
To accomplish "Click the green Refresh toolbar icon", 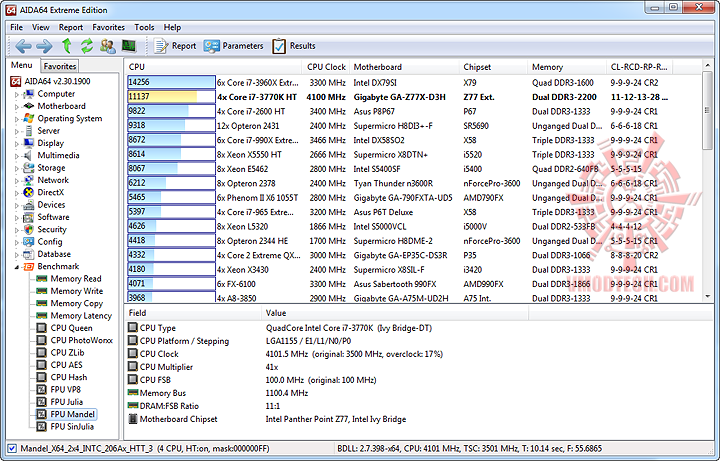I will (87, 46).
